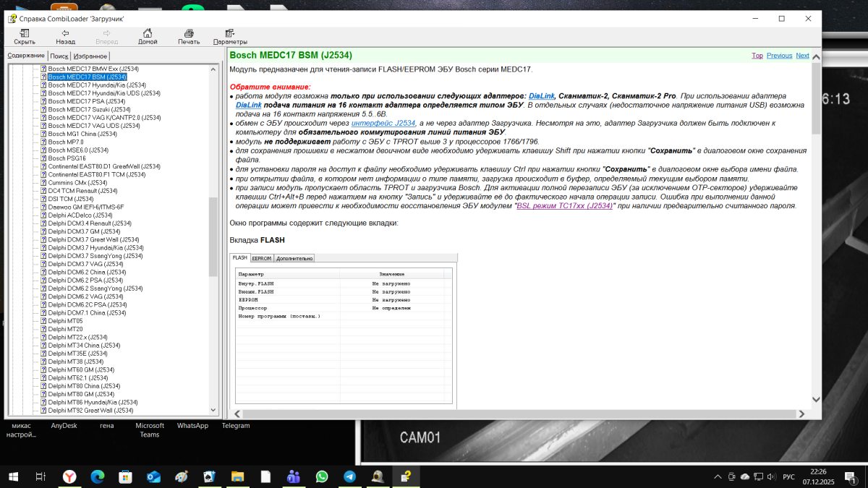Open Task View on the taskbar
This screenshot has height=488, width=868.
(x=41, y=476)
